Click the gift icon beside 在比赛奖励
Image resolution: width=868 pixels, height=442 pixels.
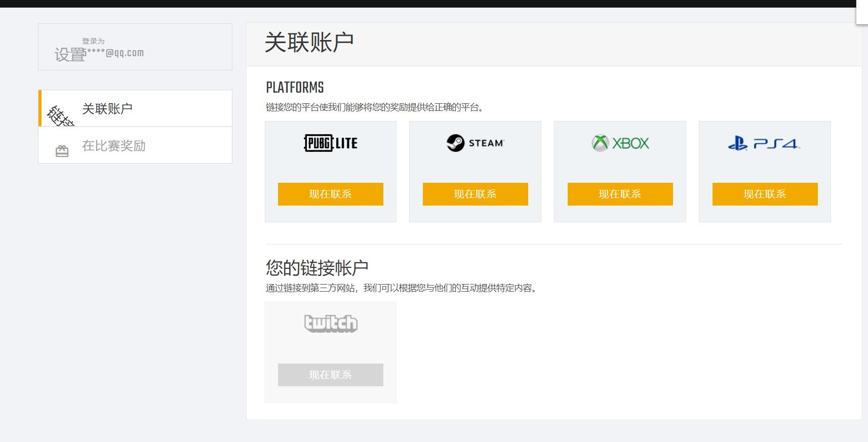pyautogui.click(x=62, y=151)
